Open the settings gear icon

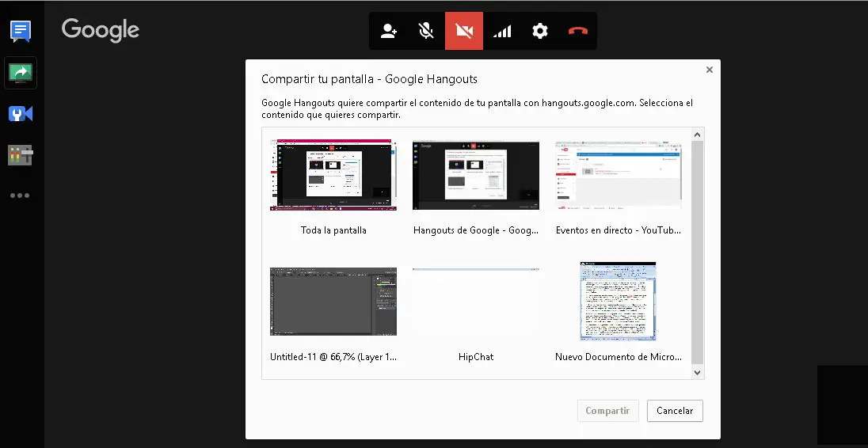tap(540, 32)
